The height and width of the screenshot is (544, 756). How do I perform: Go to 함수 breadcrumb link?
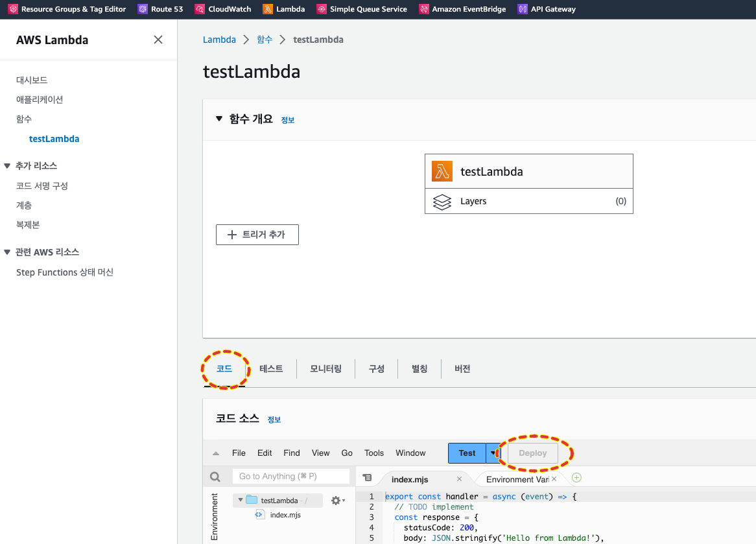point(265,40)
